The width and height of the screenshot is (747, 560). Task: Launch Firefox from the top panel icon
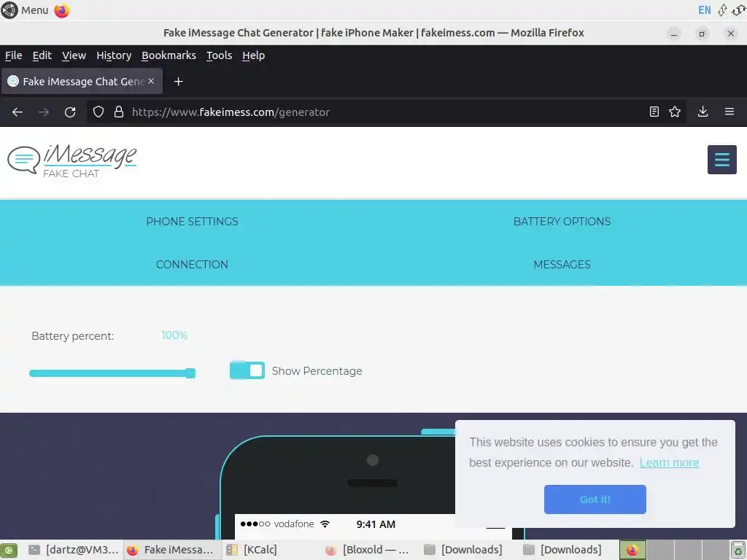point(61,10)
